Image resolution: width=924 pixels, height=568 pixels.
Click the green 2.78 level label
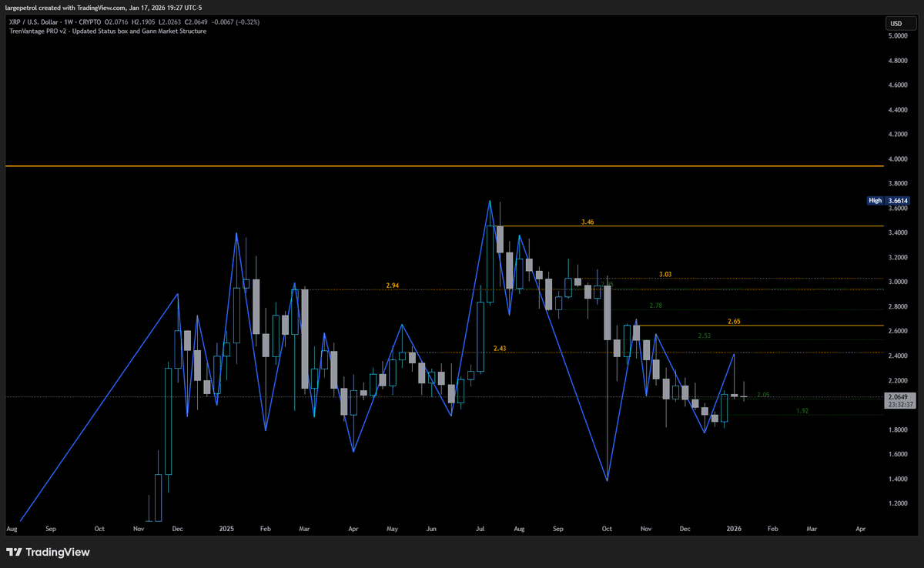[x=655, y=306]
